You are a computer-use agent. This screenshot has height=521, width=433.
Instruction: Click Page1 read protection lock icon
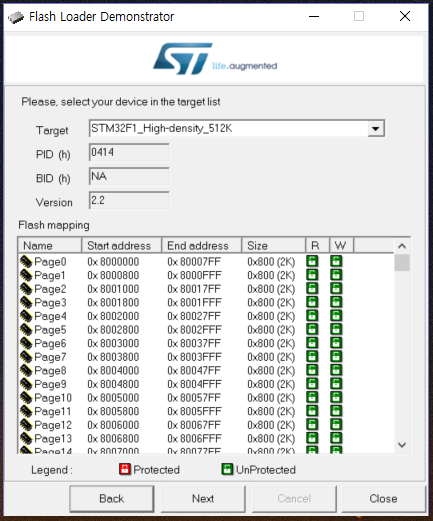pyautogui.click(x=312, y=275)
